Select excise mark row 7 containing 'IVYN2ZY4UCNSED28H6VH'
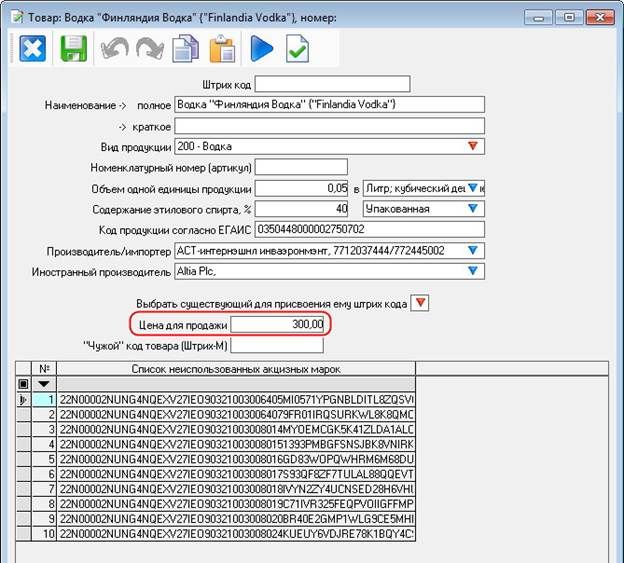Screen dimensions: 624x563 point(236,489)
